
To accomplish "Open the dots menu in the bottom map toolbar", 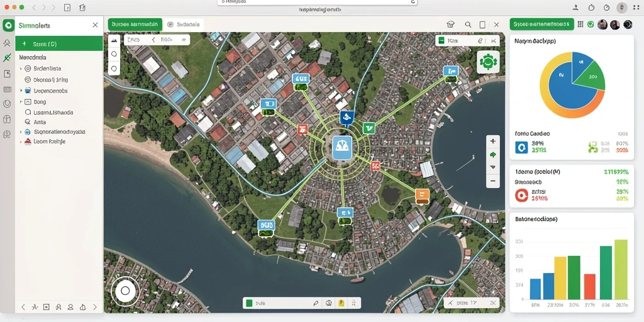I will [353, 303].
